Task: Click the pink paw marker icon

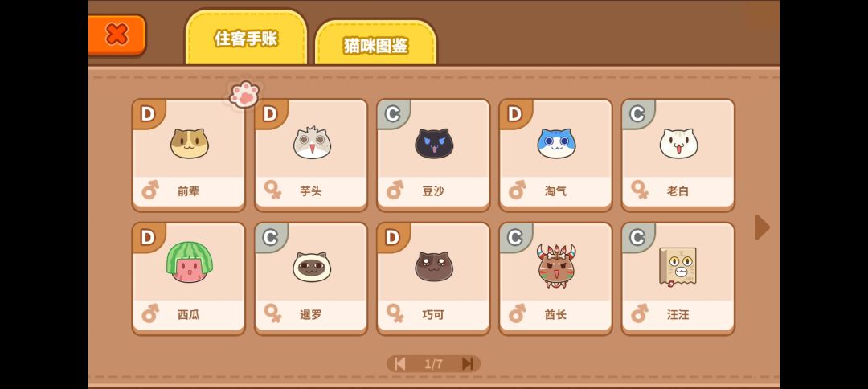Action: pyautogui.click(x=244, y=94)
